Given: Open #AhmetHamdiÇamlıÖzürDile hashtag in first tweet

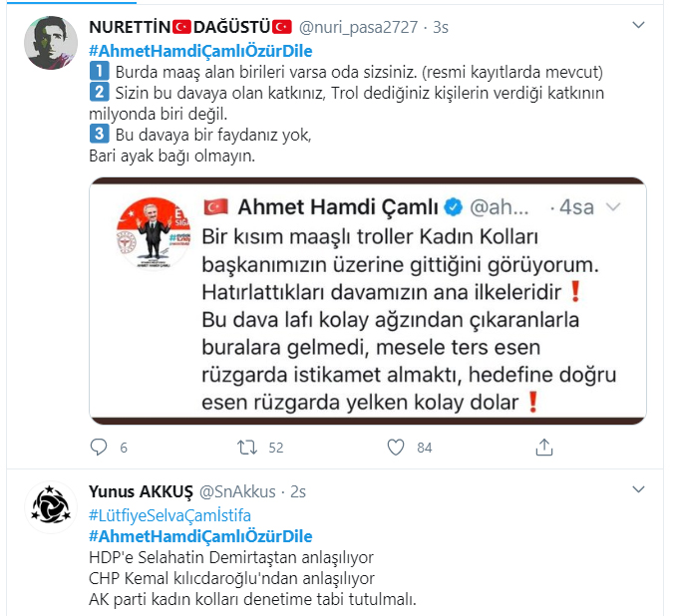Looking at the screenshot, I should 200,51.
